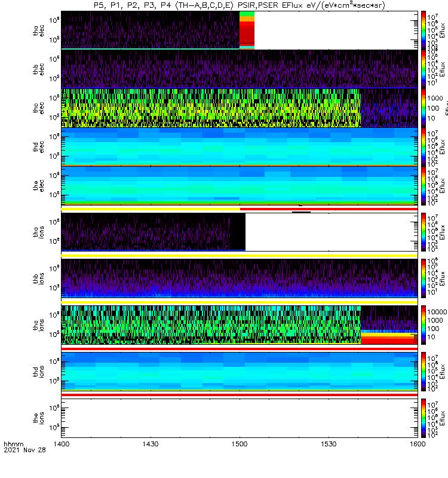Open the 'the elec' spectrogram panel
Viewport: 448px width, 478px height.
240,185
